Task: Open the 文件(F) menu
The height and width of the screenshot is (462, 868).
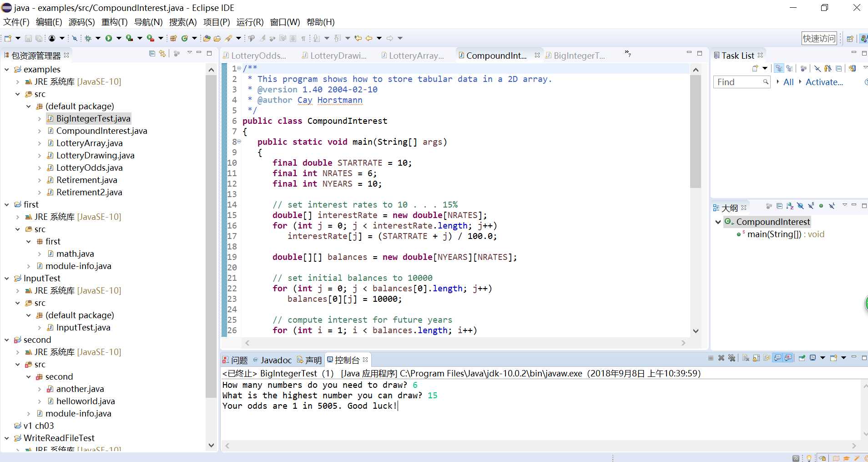Action: (x=16, y=22)
